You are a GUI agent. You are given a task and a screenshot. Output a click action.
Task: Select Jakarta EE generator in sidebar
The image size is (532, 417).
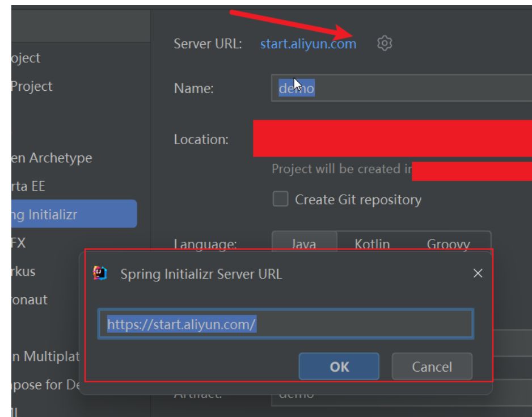coord(28,186)
